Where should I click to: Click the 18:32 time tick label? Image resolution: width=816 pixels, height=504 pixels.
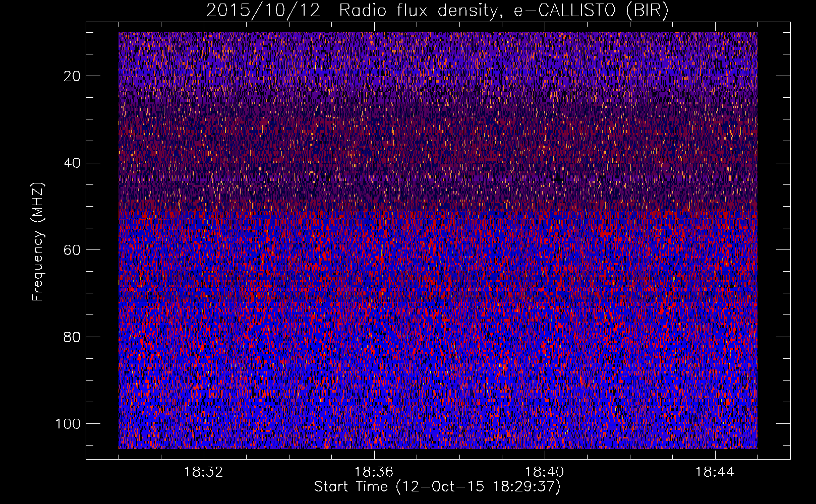[203, 472]
